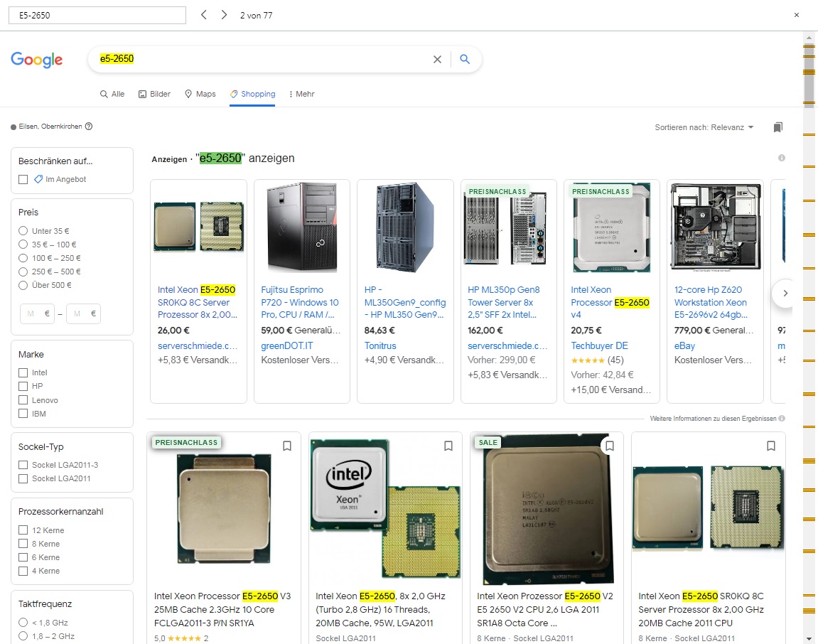Visit the eBay seller link
The width and height of the screenshot is (818, 644).
684,345
